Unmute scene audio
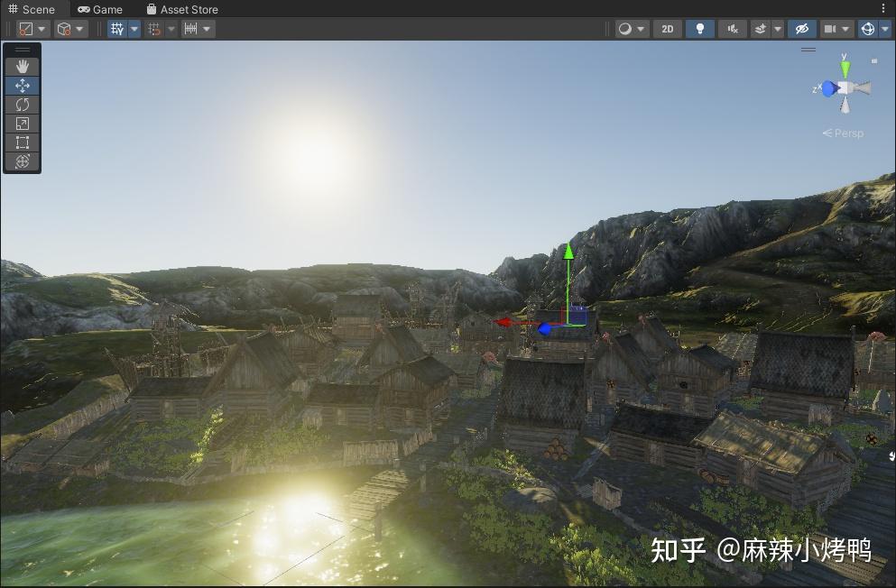The height and width of the screenshot is (588, 896). point(732,28)
